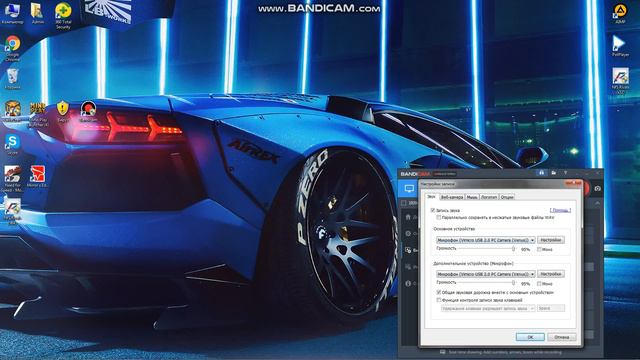The image size is (640, 360).
Task: Toggle Моно checkbox for primary device
Action: tap(539, 249)
